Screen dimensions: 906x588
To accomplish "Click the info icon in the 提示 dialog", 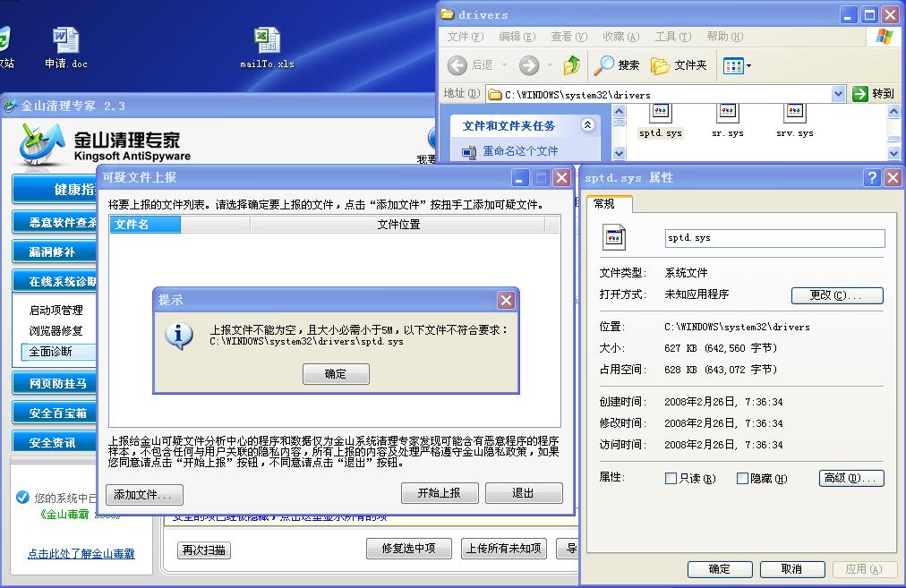I will click(178, 335).
